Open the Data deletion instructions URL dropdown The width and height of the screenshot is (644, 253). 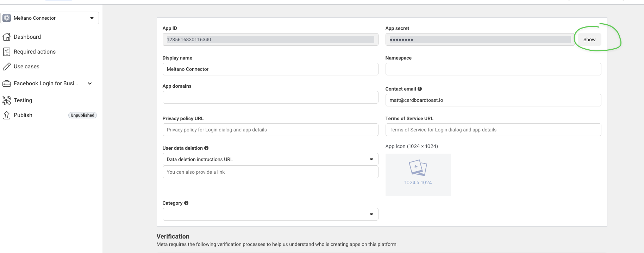click(270, 159)
